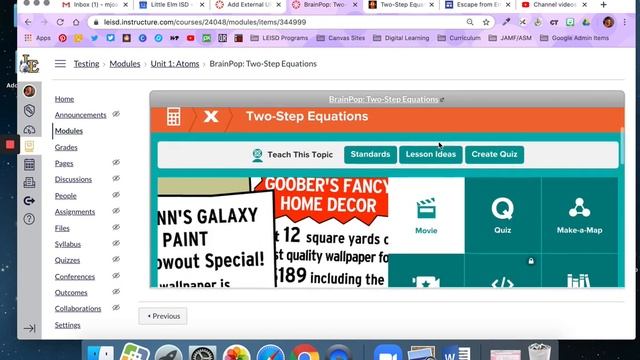The image size is (640, 360).
Task: Open the Dashboard icon in Canvas sidebar
Action: point(29,130)
